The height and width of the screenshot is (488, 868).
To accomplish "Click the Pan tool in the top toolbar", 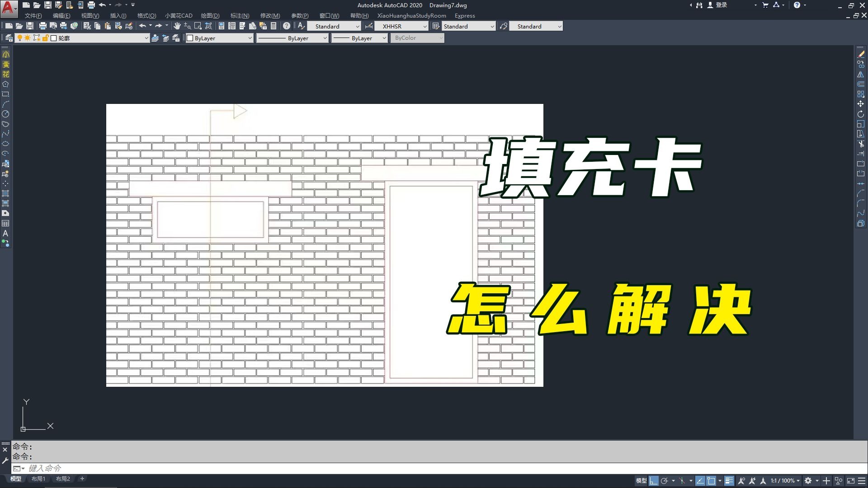I will tap(177, 26).
